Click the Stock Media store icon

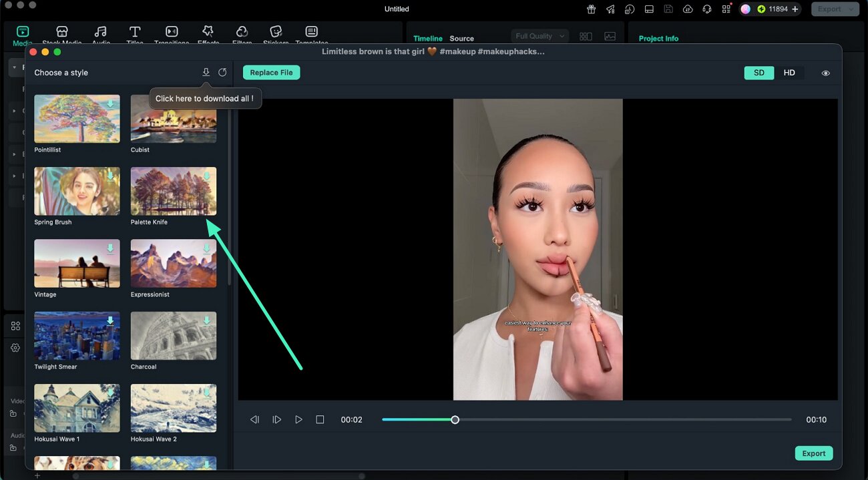62,31
